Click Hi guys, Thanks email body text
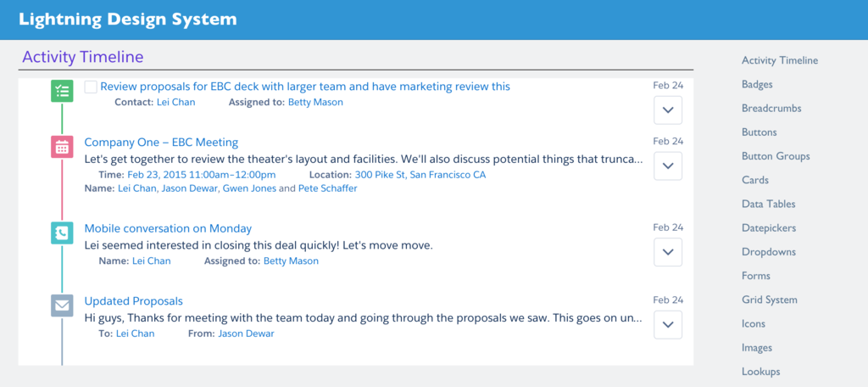The width and height of the screenshot is (868, 387). [363, 317]
